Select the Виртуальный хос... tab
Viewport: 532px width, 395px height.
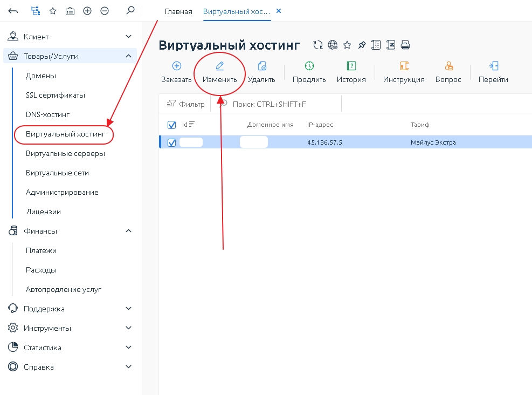click(237, 11)
